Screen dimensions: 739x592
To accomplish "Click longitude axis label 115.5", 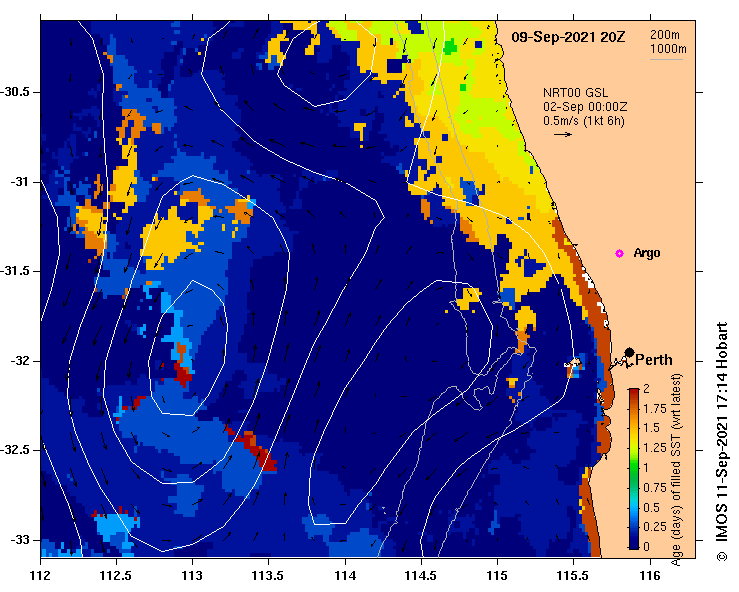I will point(574,576).
